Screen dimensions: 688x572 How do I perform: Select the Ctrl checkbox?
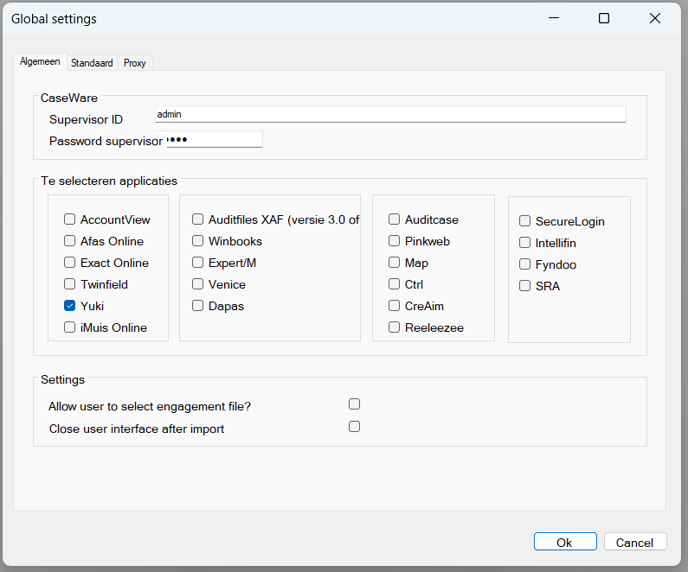tap(394, 284)
